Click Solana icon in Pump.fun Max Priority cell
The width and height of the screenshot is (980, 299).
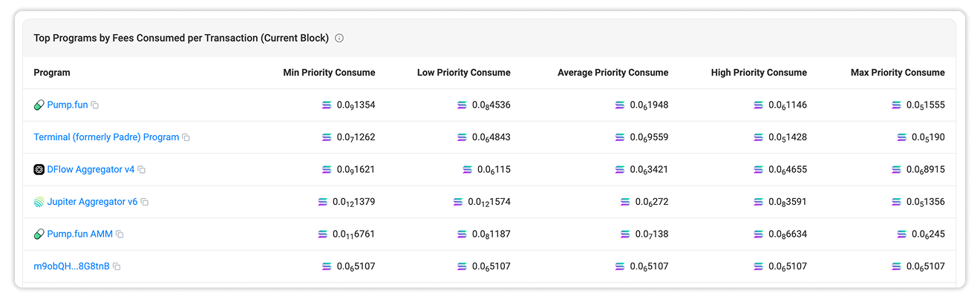click(897, 105)
